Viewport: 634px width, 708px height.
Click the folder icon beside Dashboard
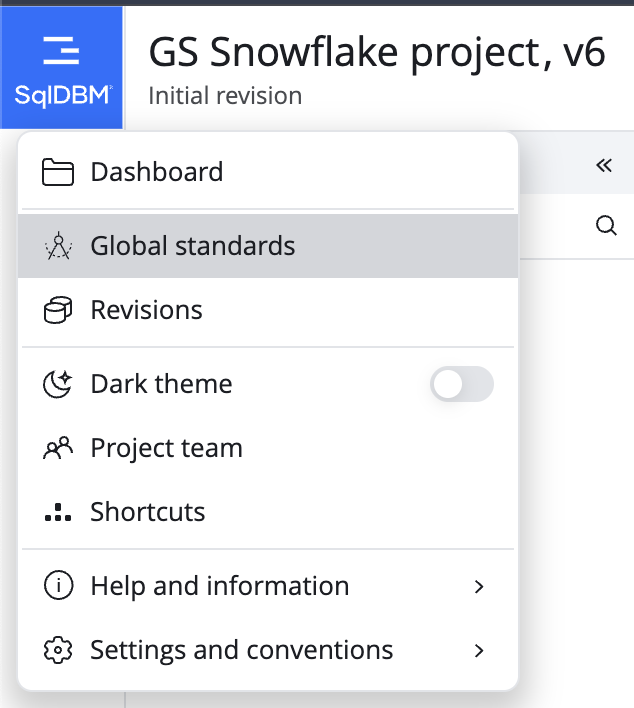coord(58,172)
